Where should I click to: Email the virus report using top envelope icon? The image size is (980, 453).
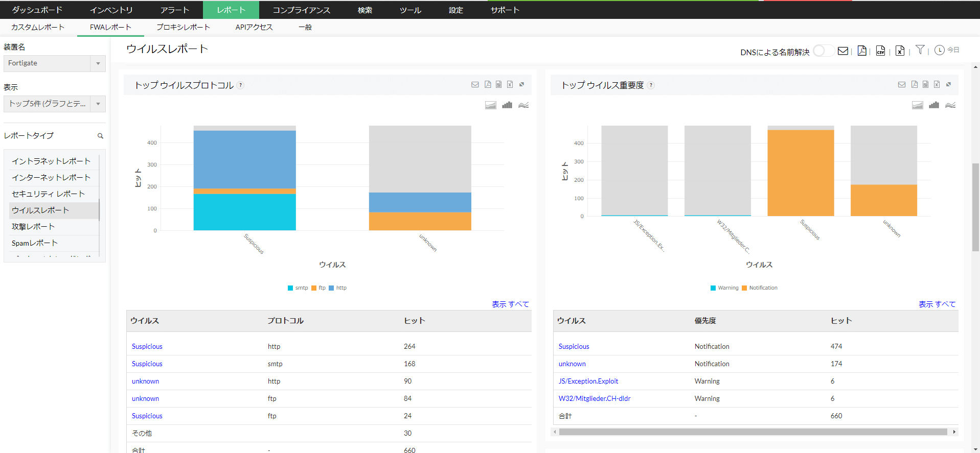pos(843,51)
